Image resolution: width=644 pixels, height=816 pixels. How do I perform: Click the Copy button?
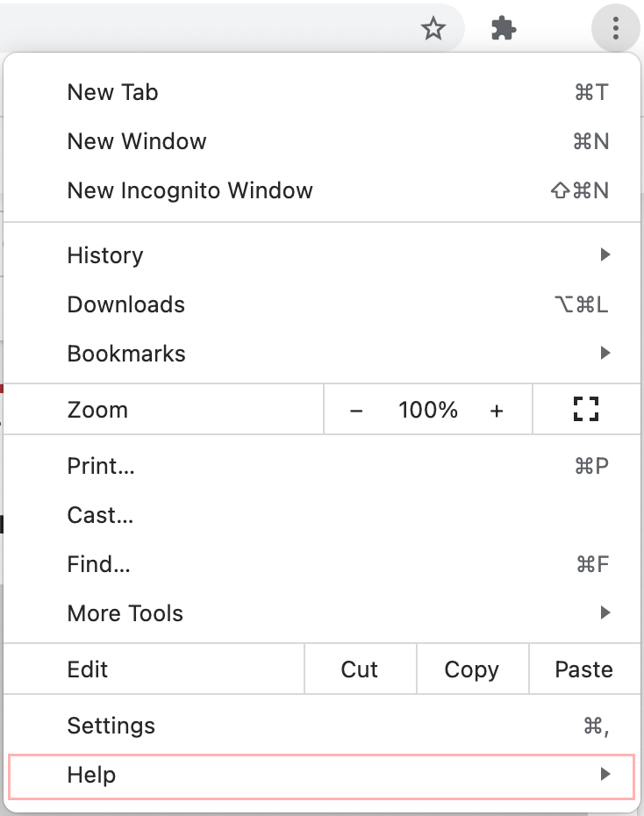click(472, 669)
